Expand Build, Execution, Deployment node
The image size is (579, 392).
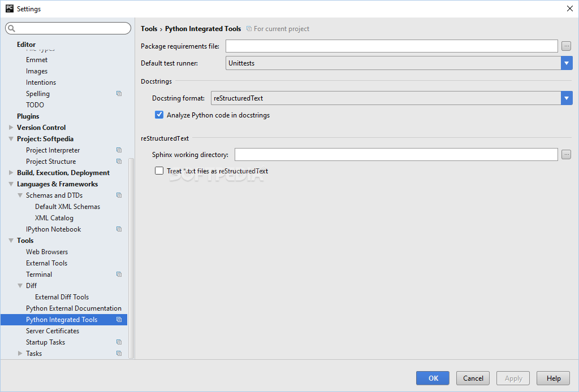tap(11, 173)
